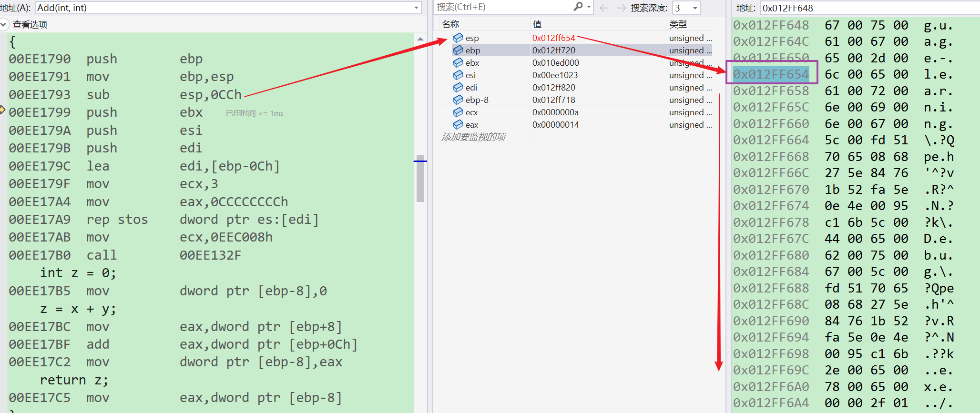Screen dimensions: 980x413
Task: Select the ebp-8 value 0x012ff718
Action: pyautogui.click(x=553, y=100)
